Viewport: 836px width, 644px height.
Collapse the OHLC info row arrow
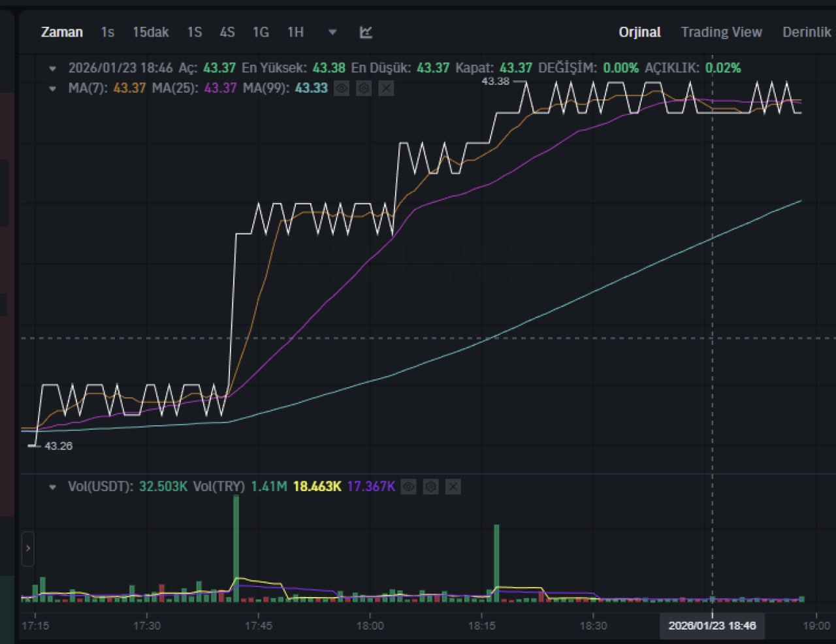[53, 68]
